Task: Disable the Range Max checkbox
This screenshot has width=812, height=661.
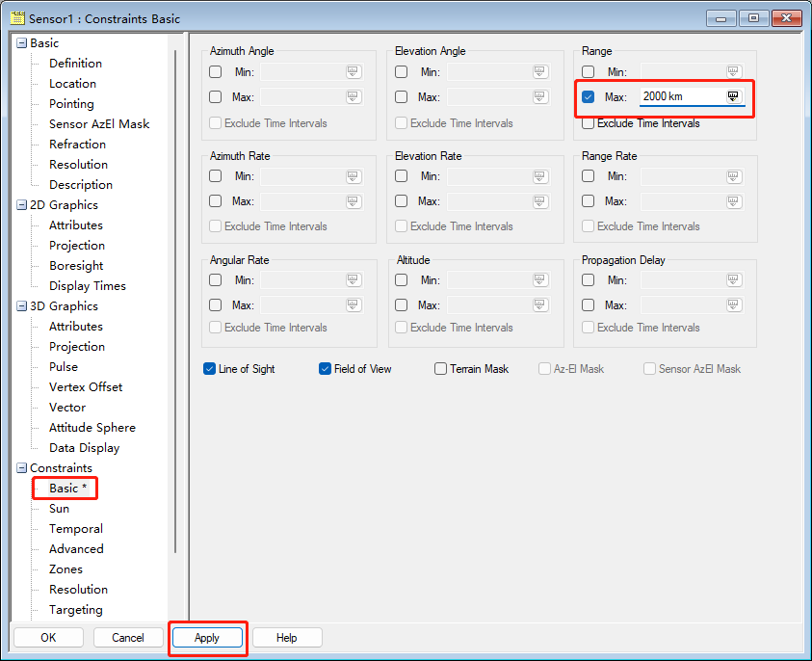Action: [x=589, y=97]
